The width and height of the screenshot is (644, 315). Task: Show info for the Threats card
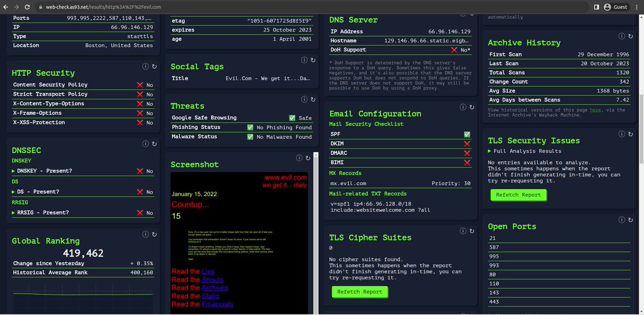(304, 99)
